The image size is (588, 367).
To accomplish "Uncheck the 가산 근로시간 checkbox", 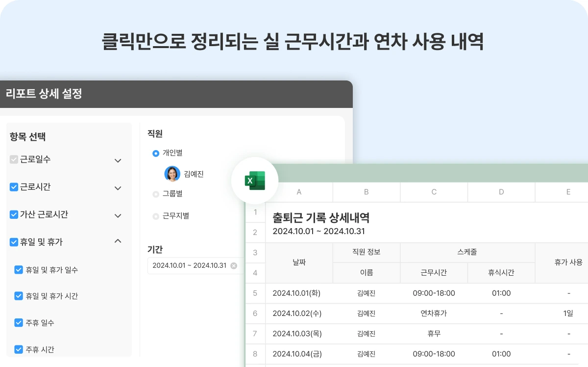I will (14, 214).
